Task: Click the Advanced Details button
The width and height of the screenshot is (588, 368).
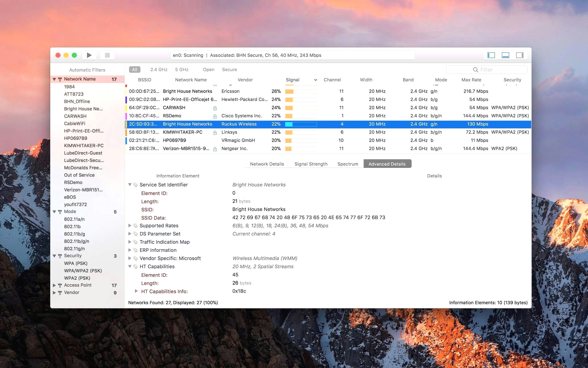Action: pos(386,164)
